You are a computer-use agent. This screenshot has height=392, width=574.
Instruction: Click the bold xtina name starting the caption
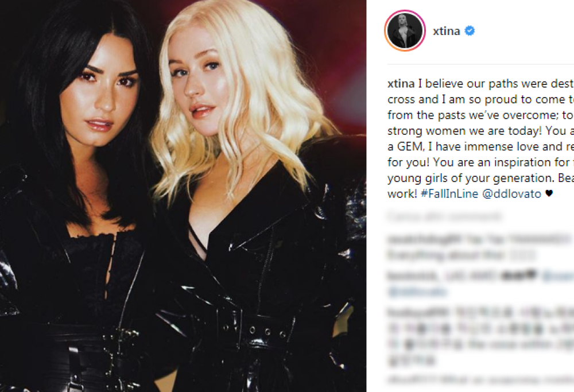(401, 84)
